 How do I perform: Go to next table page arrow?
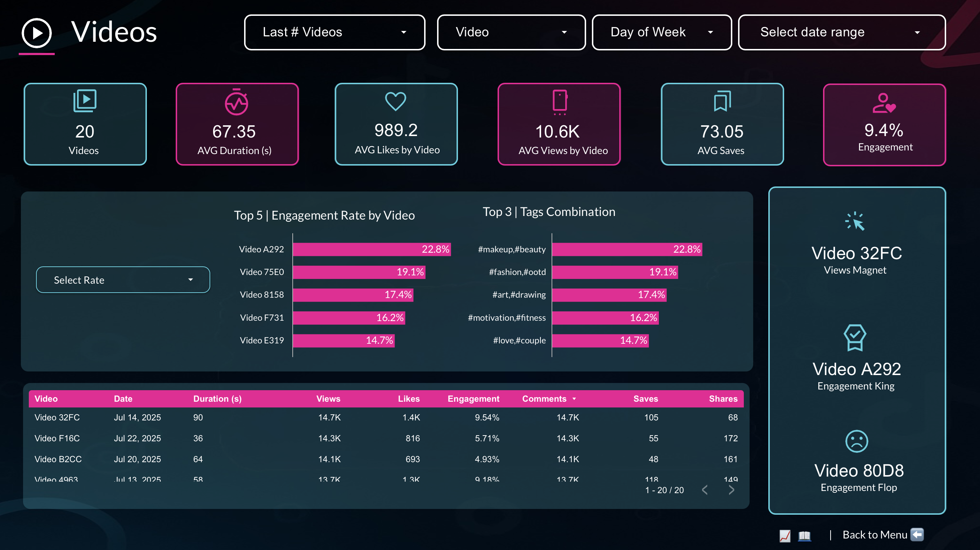pos(731,490)
